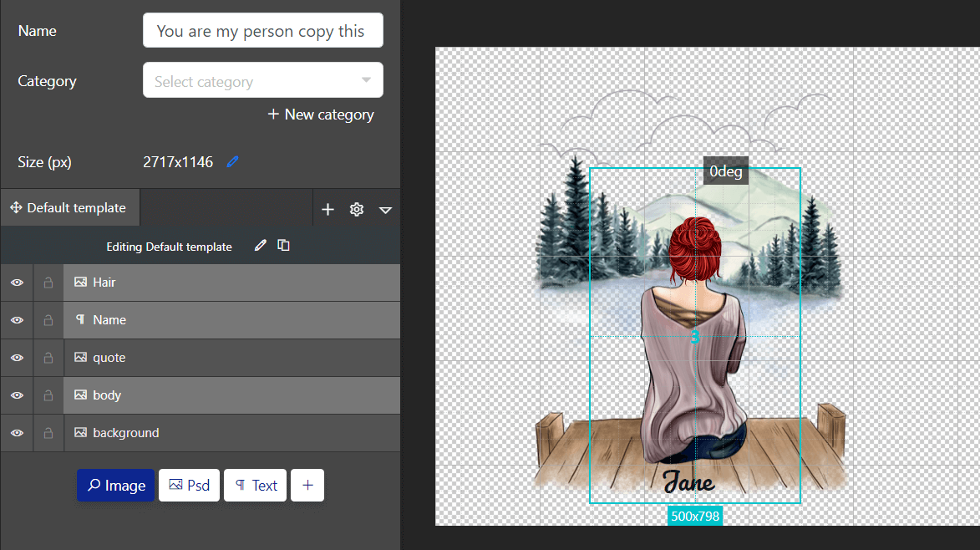Expand the template list dropdown arrow
Viewport: 980px width, 550px height.
[385, 210]
